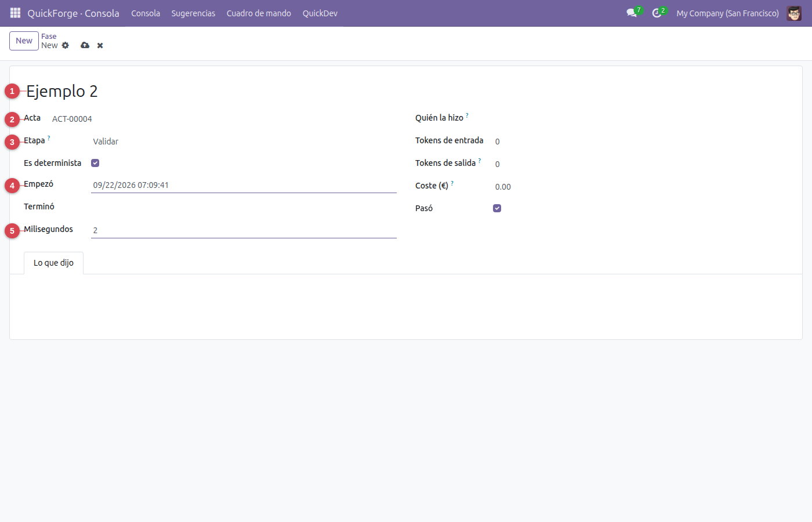Click the Tokens de salida value 0

[x=498, y=164]
